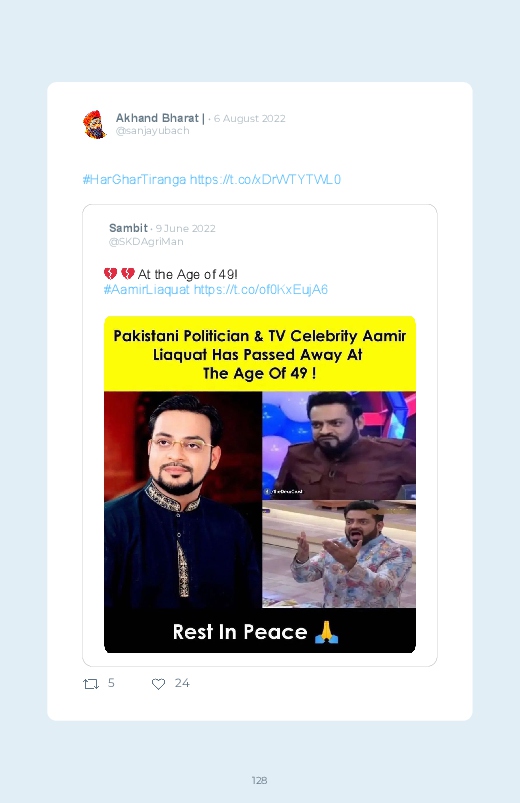The width and height of the screenshot is (520, 803).
Task: Click the heart like icon
Action: click(x=158, y=684)
